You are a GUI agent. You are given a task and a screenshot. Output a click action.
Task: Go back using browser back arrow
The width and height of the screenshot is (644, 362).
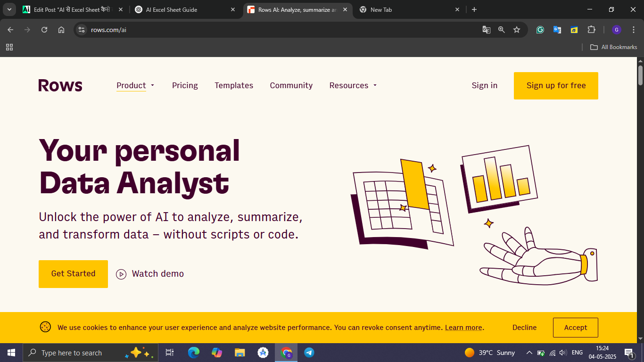pyautogui.click(x=10, y=30)
